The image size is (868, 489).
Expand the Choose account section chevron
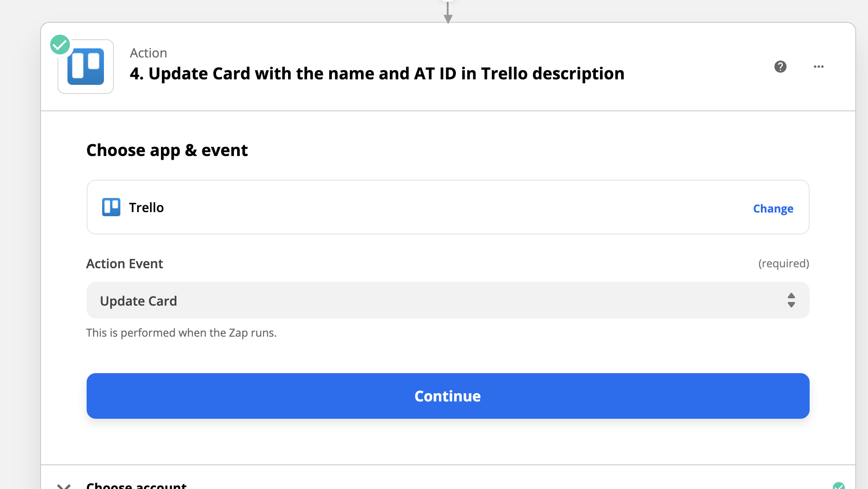coord(64,486)
